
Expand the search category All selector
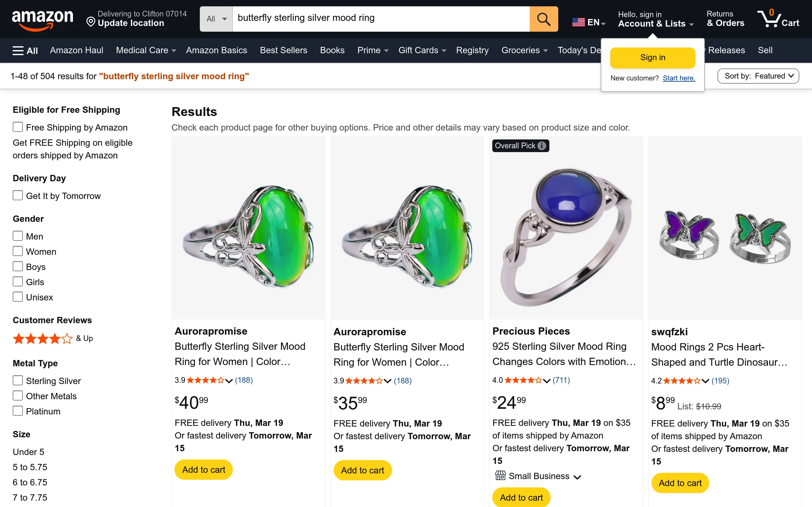pyautogui.click(x=216, y=19)
